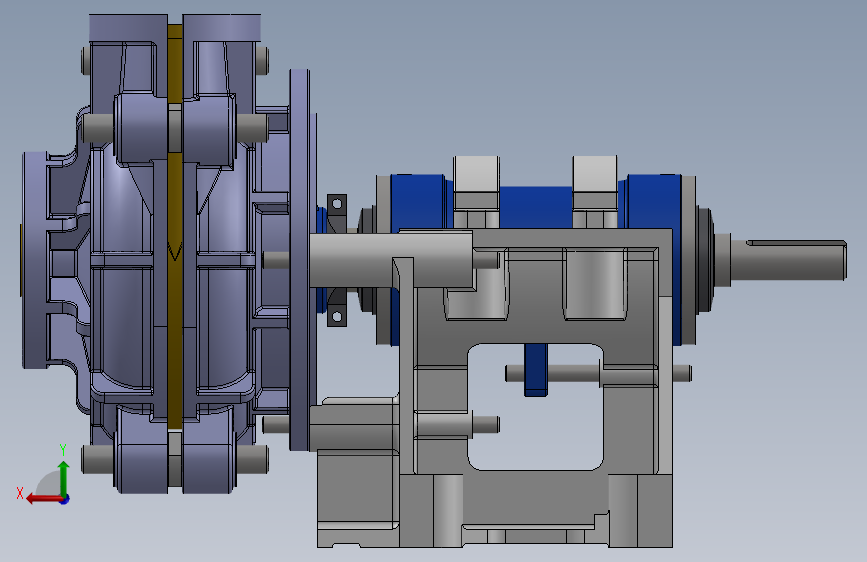
Task: Select the lower black gland bracket with hole
Action: click(x=337, y=310)
